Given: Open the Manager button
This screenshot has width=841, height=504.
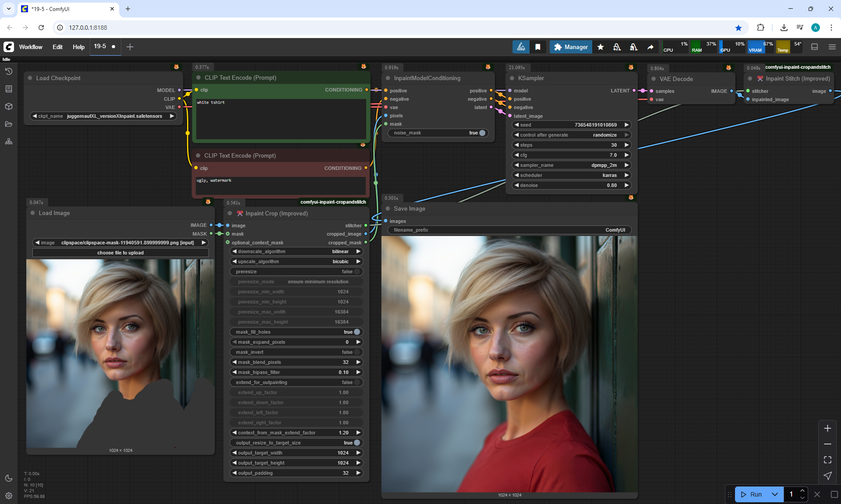Looking at the screenshot, I should (571, 47).
